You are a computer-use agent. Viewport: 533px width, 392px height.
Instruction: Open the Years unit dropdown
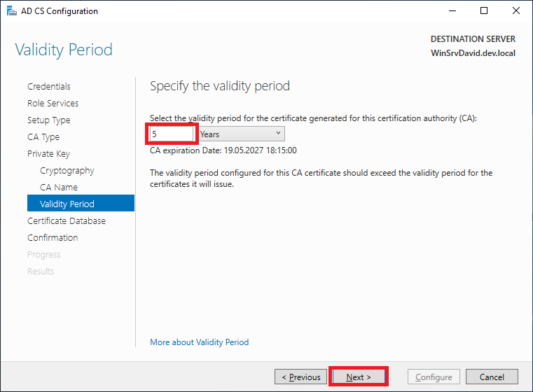pyautogui.click(x=242, y=134)
